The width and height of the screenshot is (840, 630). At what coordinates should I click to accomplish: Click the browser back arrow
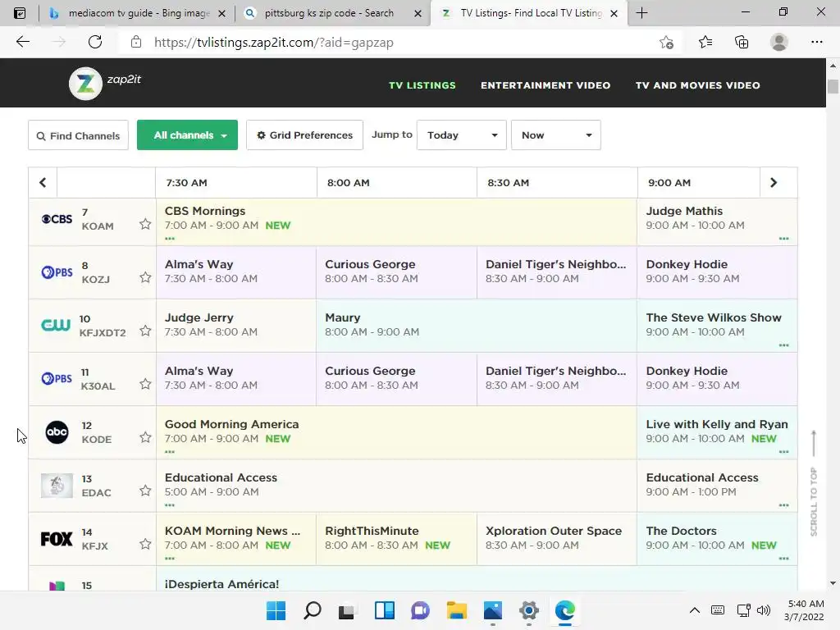(x=23, y=42)
